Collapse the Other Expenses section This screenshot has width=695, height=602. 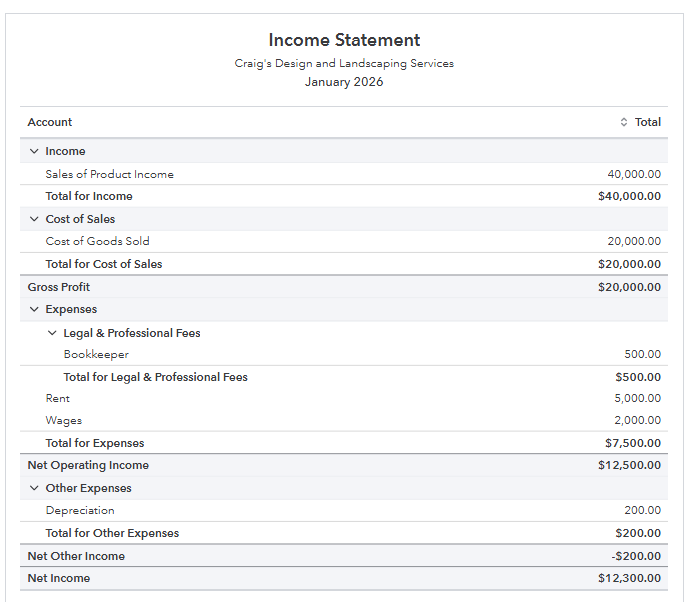pos(34,488)
